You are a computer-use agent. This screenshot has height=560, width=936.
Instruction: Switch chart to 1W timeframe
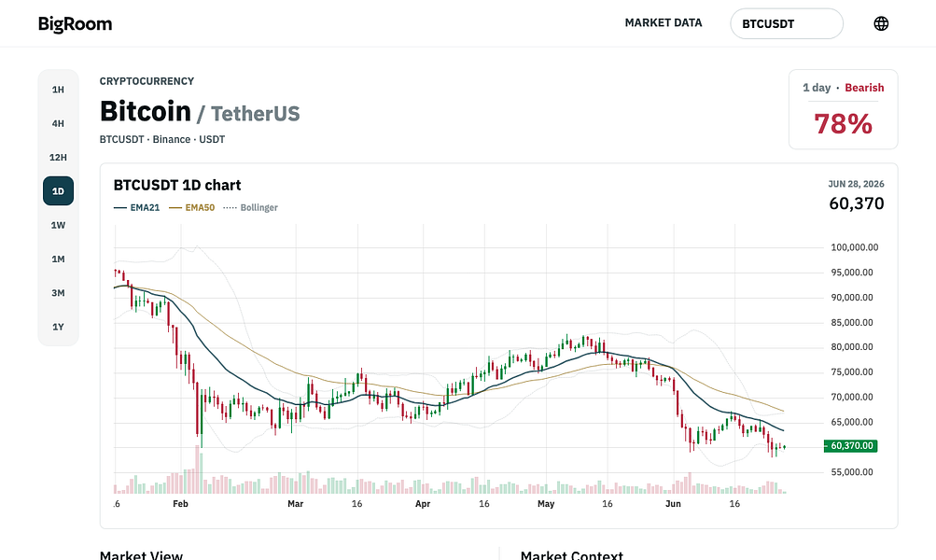click(58, 225)
